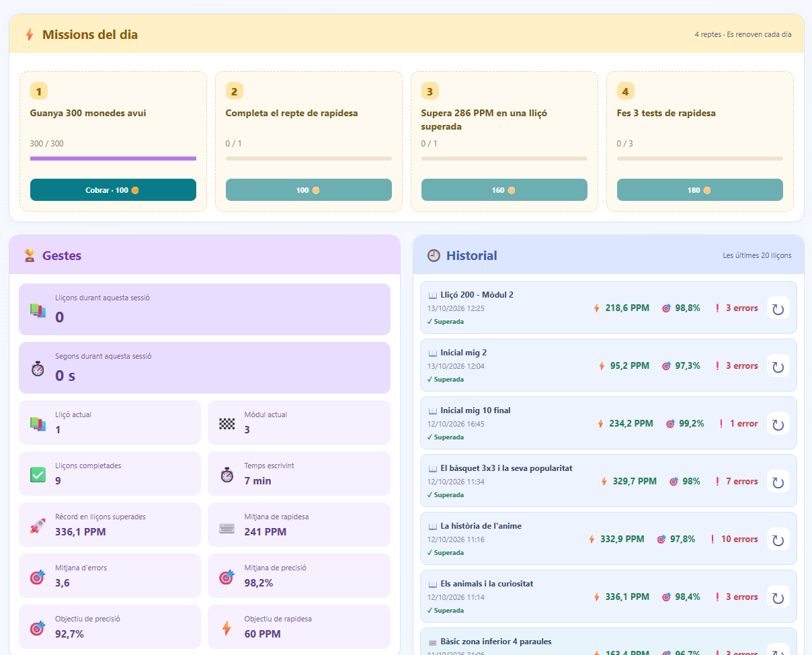Screen dimensions: 812x655
Task: Click the stopwatch icon for Segons durant aquesta sessió
Action: [x=38, y=368]
